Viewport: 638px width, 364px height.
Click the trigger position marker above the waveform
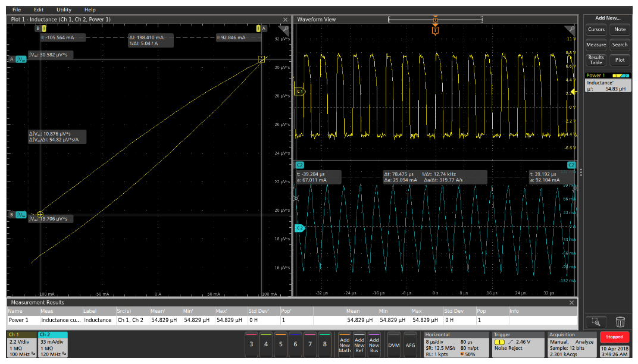pyautogui.click(x=434, y=19)
